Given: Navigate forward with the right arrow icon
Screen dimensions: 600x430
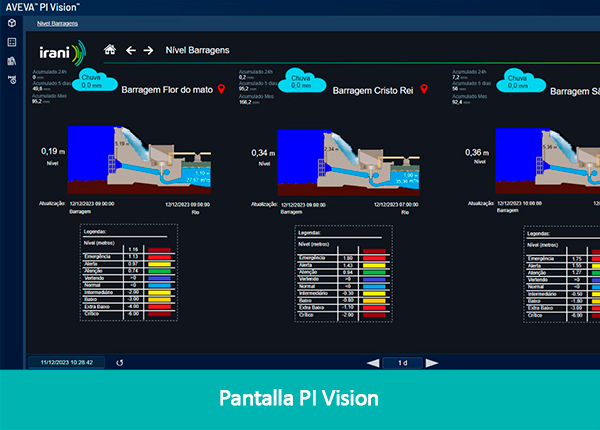Looking at the screenshot, I should (148, 50).
